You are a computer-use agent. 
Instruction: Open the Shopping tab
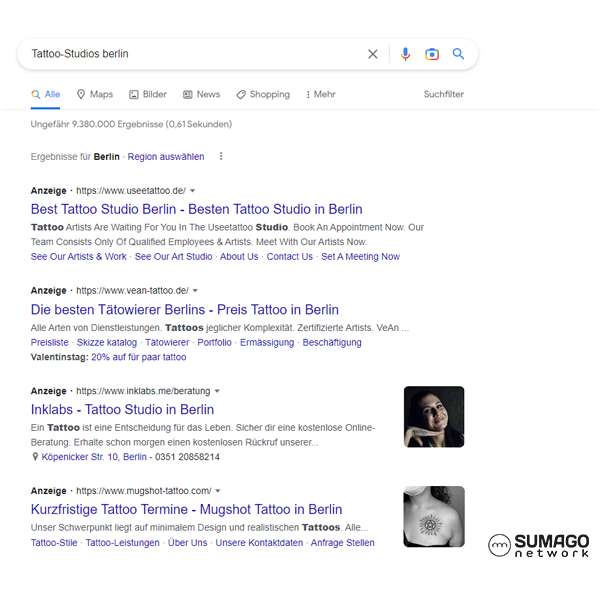tap(263, 94)
